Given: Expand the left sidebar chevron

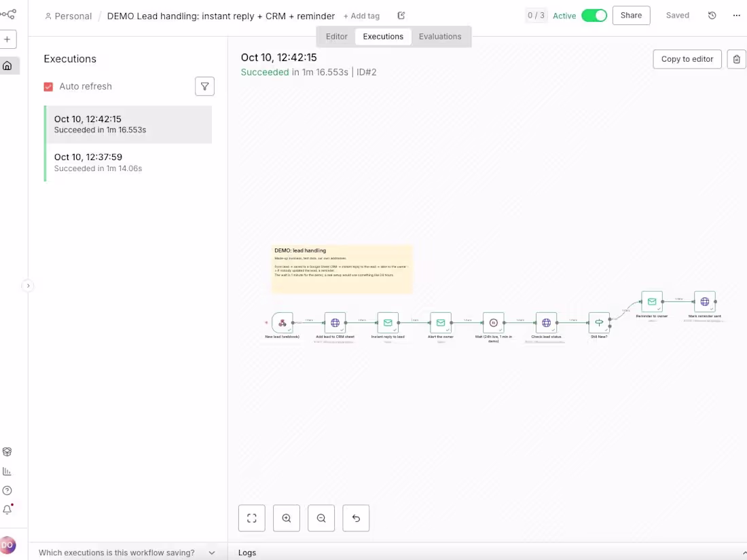Looking at the screenshot, I should click(x=28, y=286).
